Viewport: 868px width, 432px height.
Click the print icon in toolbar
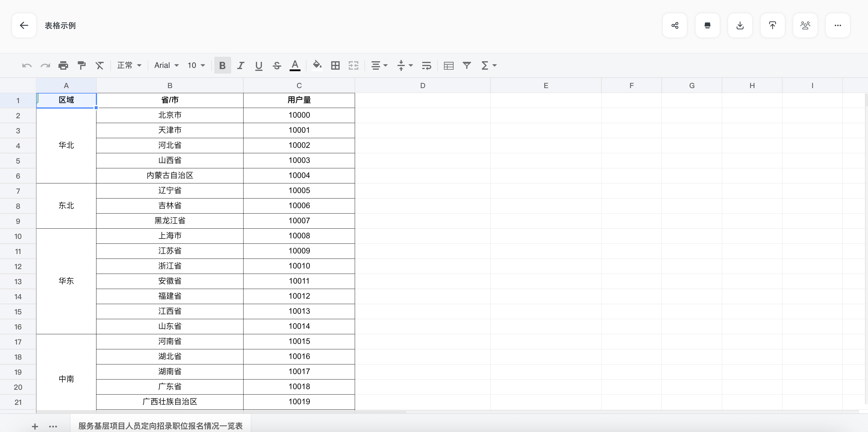pos(63,65)
